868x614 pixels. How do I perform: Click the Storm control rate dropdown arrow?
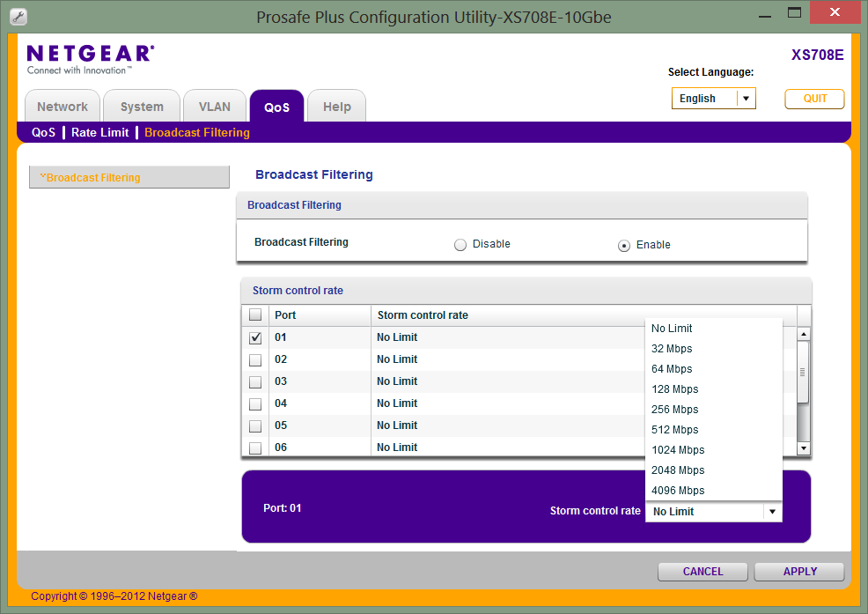coord(772,512)
